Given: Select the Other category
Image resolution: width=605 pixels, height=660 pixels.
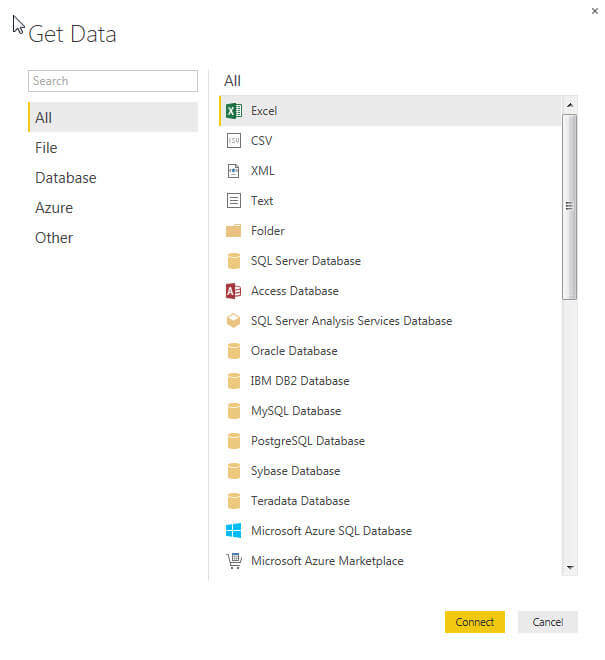Looking at the screenshot, I should click(x=54, y=238).
